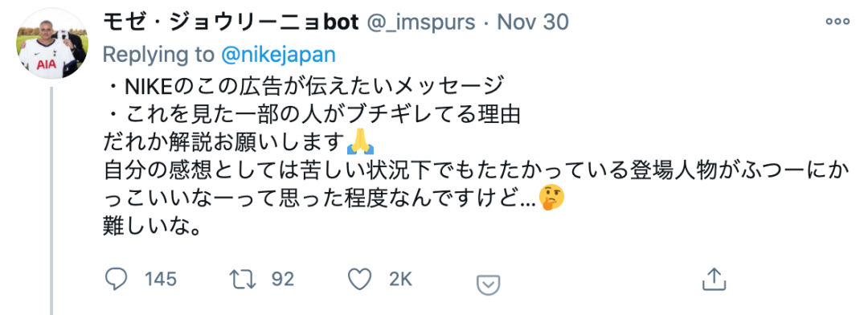Screen dimensions: 868x315
Task: Click the 145 replies count
Action: tap(161, 279)
